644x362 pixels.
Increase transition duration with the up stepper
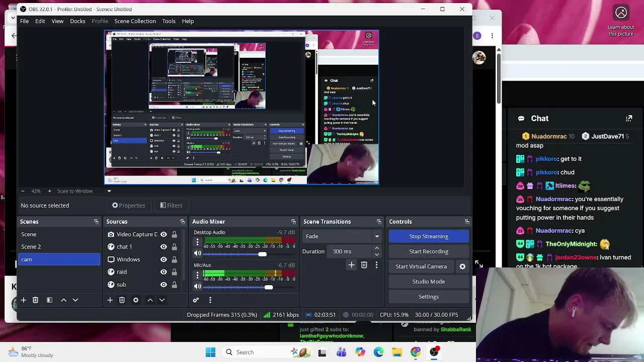tap(377, 248)
